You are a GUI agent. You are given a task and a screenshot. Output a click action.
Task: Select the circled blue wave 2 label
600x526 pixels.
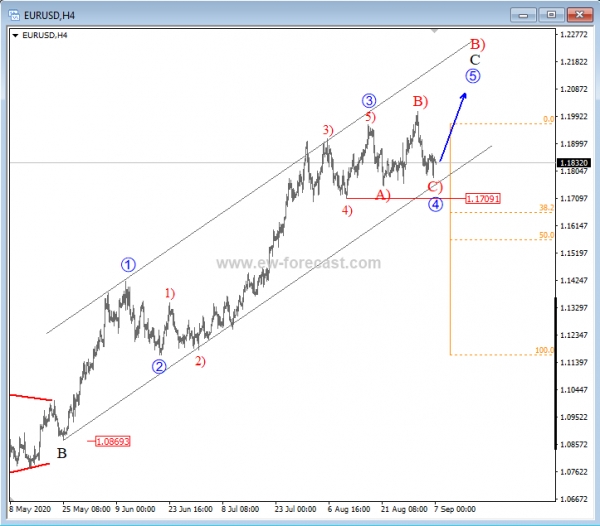[x=159, y=366]
